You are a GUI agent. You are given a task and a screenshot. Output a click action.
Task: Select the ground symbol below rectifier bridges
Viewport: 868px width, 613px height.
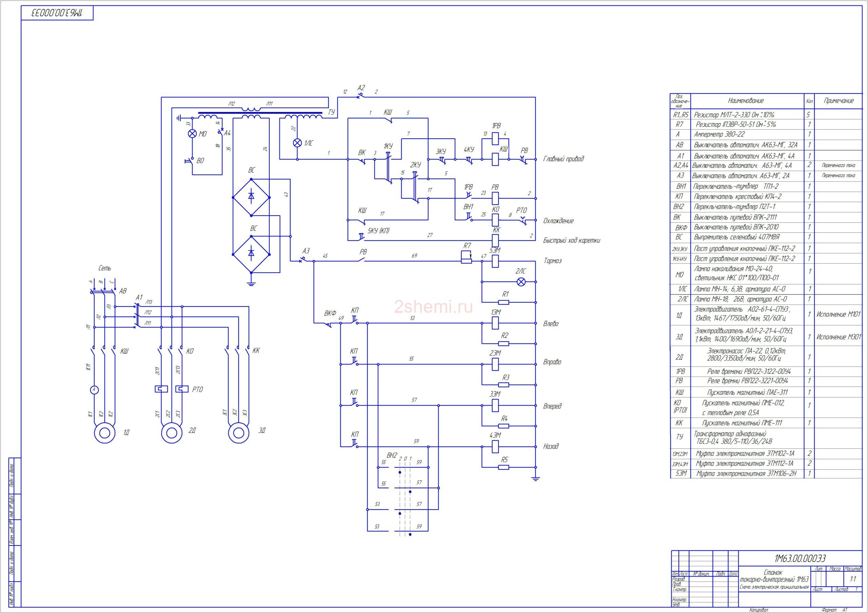pyautogui.click(x=251, y=283)
